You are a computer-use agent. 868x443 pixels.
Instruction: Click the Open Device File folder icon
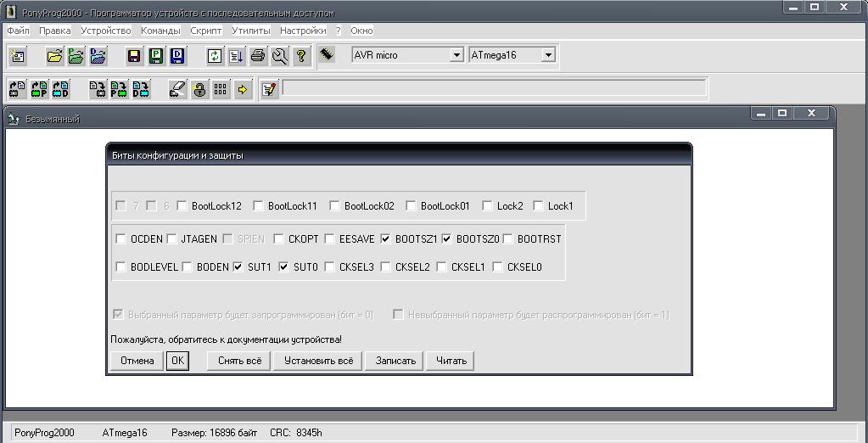(x=54, y=56)
